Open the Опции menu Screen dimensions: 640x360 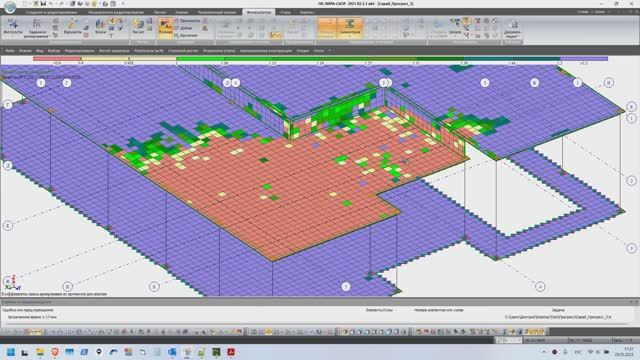coord(303,51)
